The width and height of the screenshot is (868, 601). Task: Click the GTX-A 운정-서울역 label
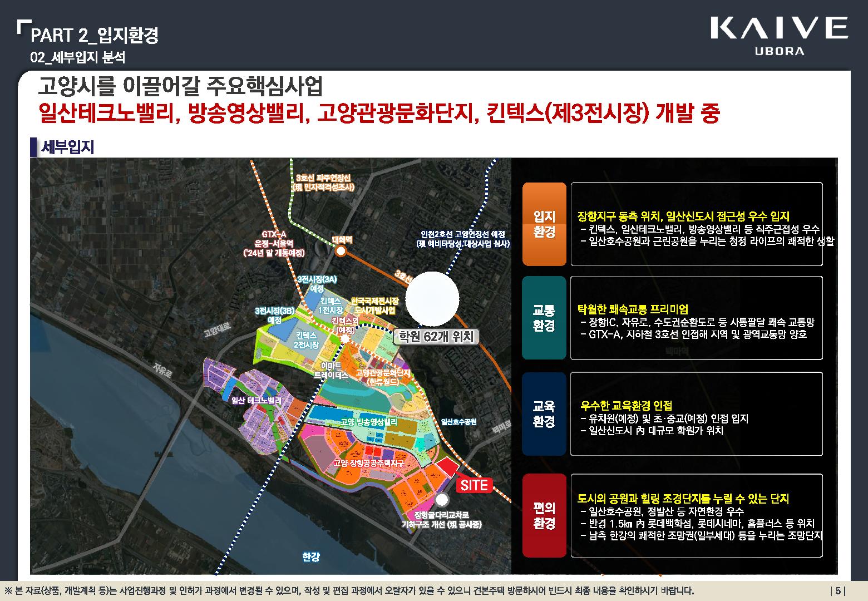click(274, 243)
